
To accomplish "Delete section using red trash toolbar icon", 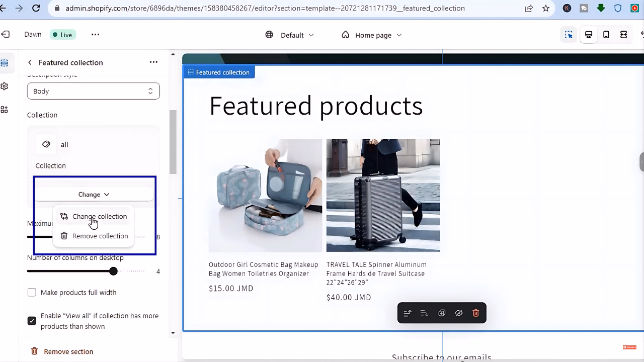I will click(476, 313).
